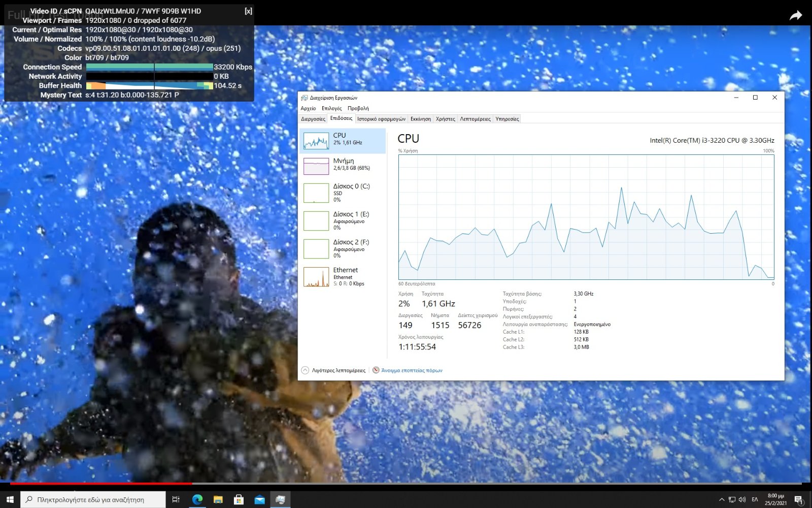Open the Αρχείο menu in Task Manager
Viewport: 812px width, 508px height.
tap(308, 108)
